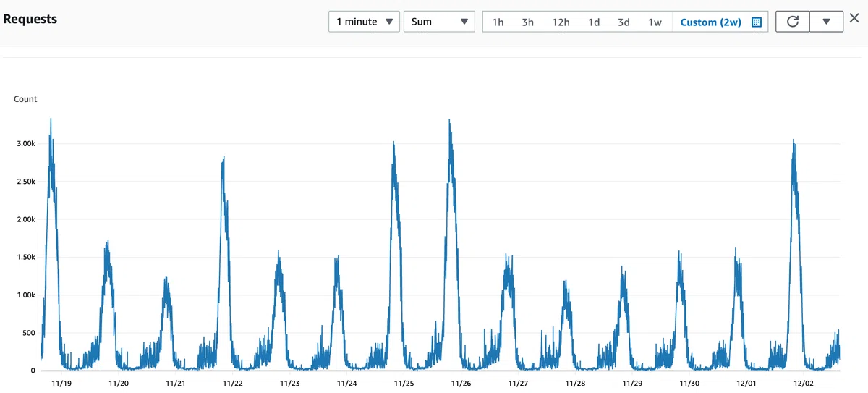Click the 11/24 date label
Screen dimensions: 868x393
pos(347,384)
